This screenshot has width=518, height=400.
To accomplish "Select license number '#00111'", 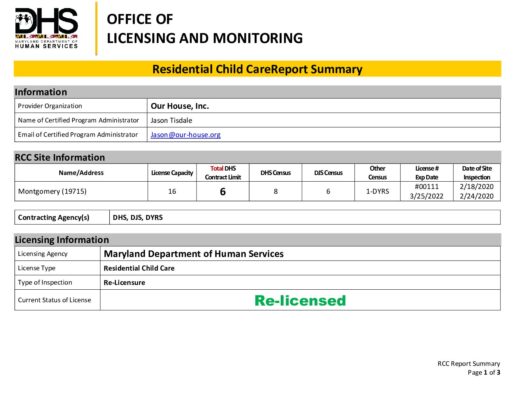I will click(427, 186).
